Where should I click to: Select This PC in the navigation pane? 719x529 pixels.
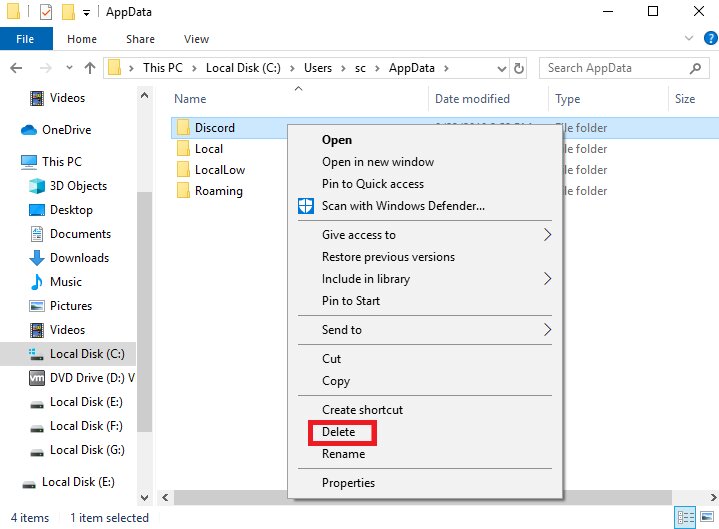click(x=51, y=162)
